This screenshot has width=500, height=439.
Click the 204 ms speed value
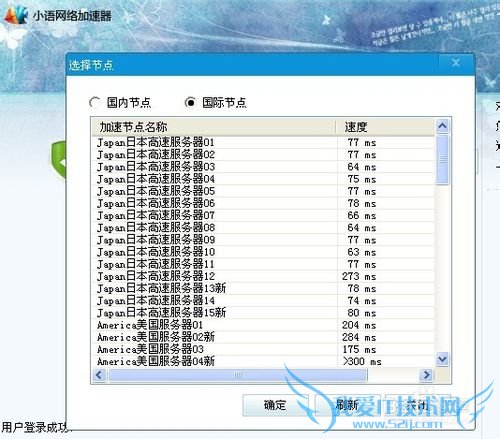359,325
